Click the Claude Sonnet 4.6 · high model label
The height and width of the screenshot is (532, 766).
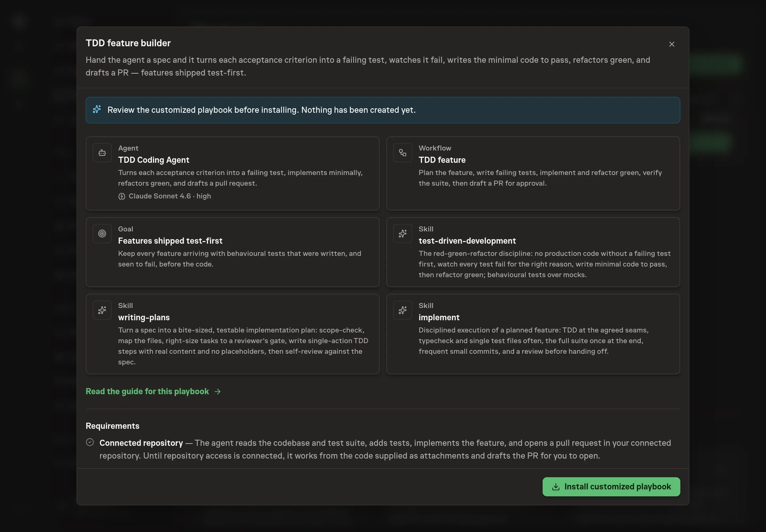pyautogui.click(x=170, y=196)
